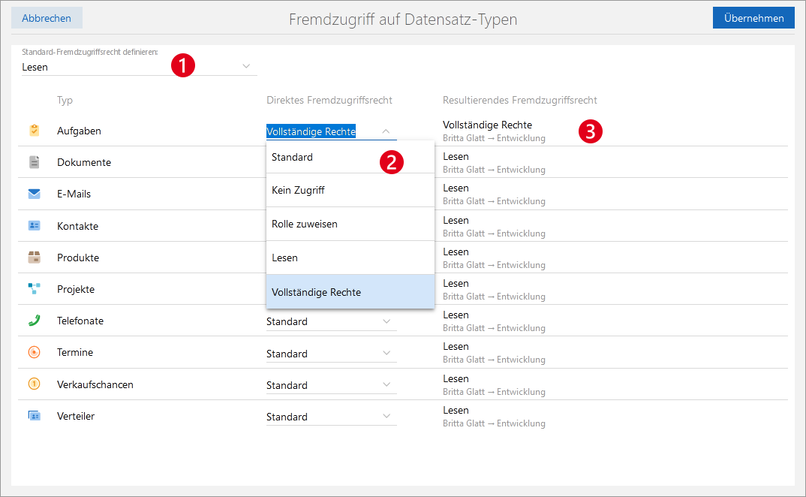Click the Verteiler distribution icon
This screenshot has height=497, width=806.
tap(34, 416)
